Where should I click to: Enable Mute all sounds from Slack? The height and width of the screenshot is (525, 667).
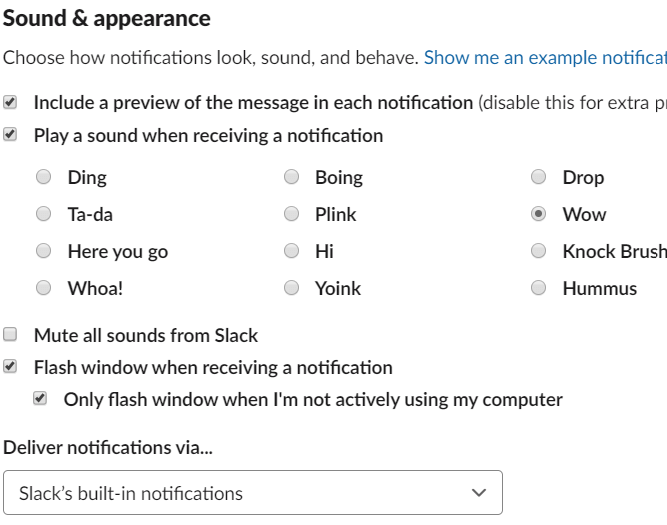coord(11,335)
